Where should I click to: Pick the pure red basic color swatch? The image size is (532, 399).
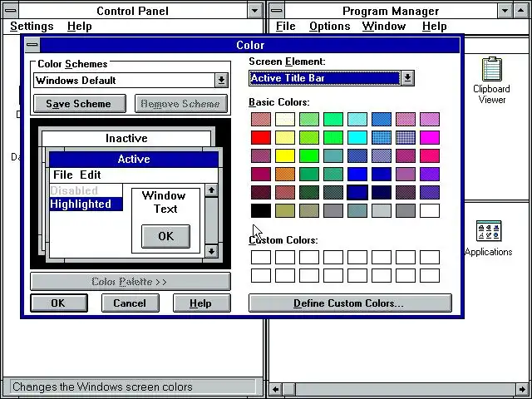(x=261, y=137)
